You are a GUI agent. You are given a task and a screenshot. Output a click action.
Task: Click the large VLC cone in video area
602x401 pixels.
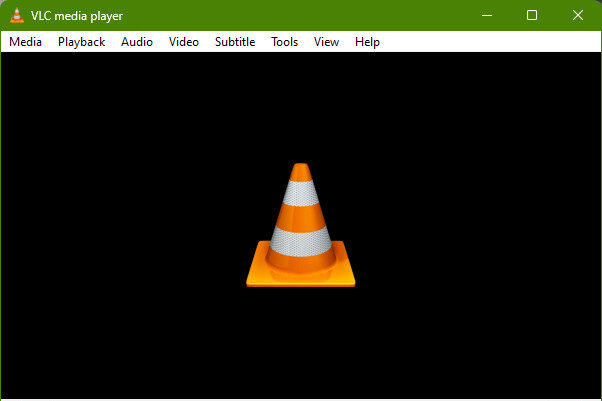tap(301, 225)
